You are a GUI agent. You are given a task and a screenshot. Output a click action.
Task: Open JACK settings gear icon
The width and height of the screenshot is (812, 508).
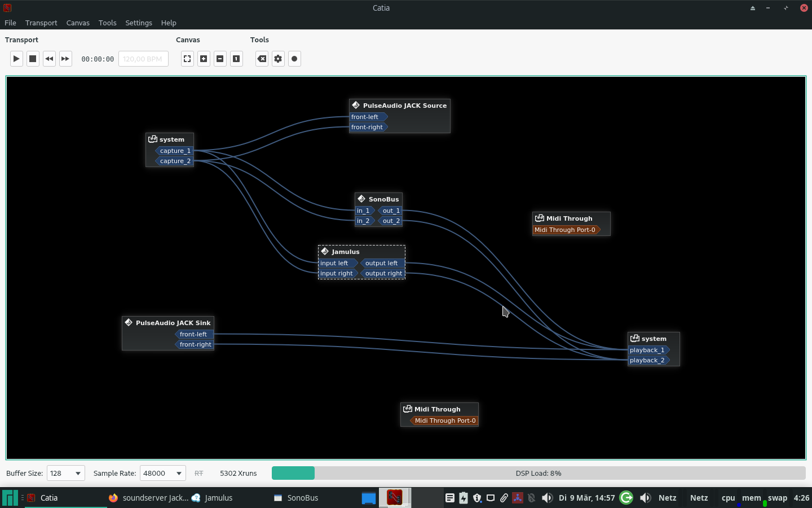pos(278,59)
